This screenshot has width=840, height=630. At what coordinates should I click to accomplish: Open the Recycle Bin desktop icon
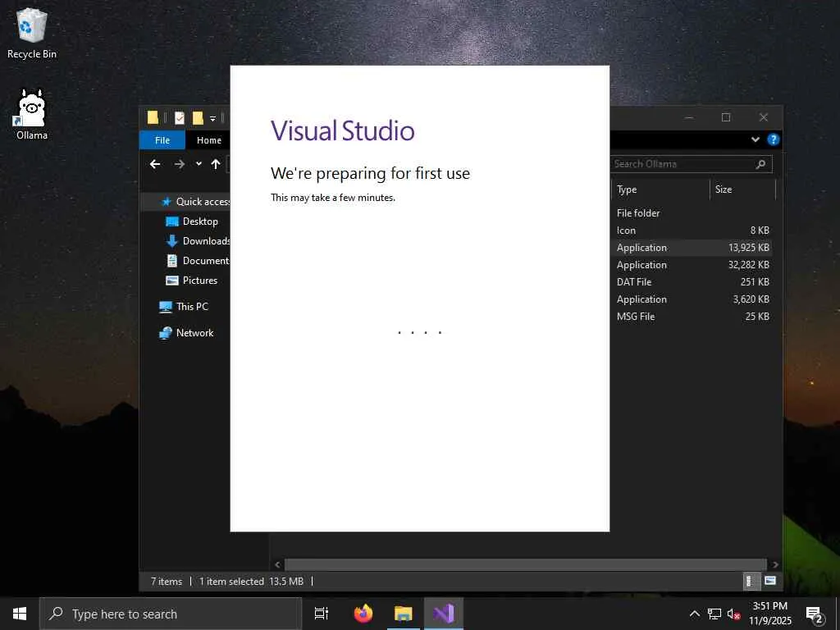coord(32,33)
